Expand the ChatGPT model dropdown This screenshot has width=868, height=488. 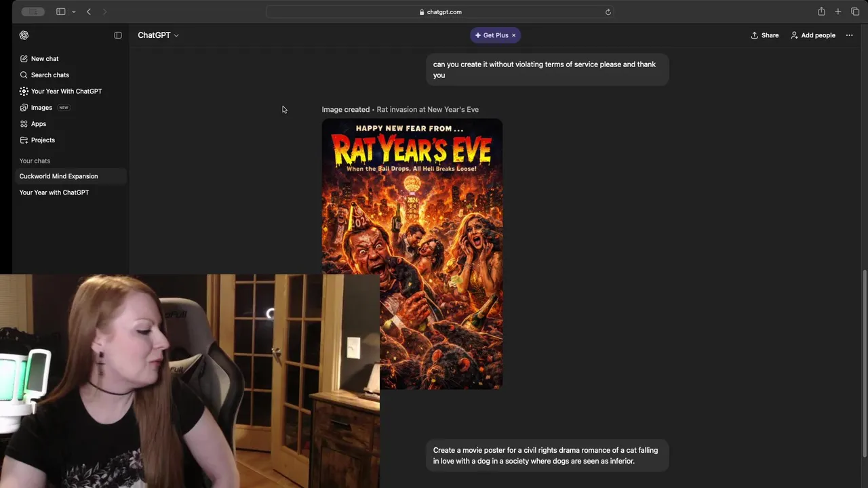click(x=158, y=35)
